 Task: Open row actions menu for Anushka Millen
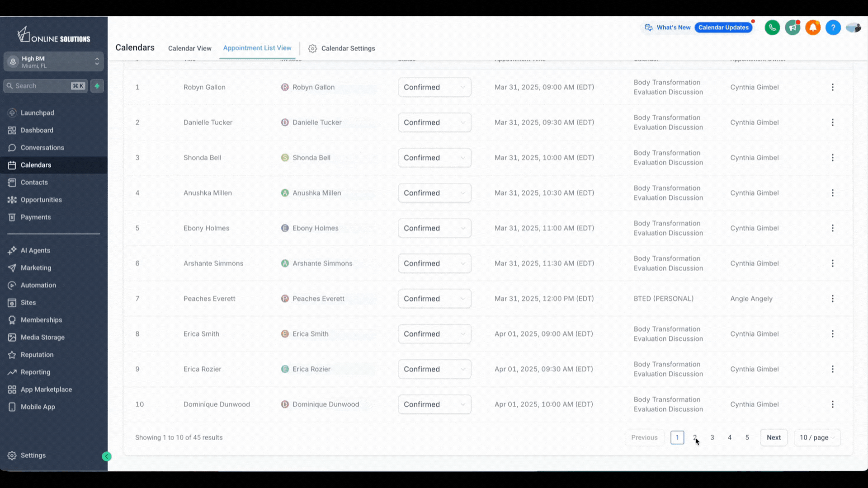(x=832, y=193)
